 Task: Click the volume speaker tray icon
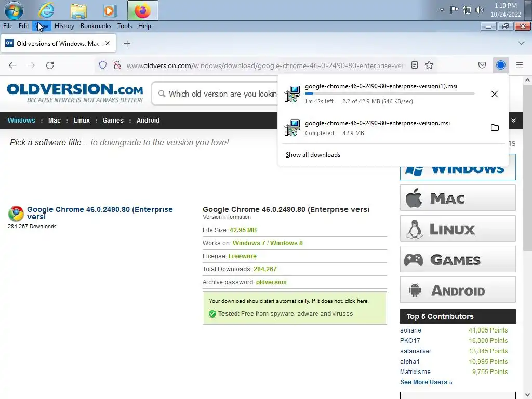(x=479, y=10)
